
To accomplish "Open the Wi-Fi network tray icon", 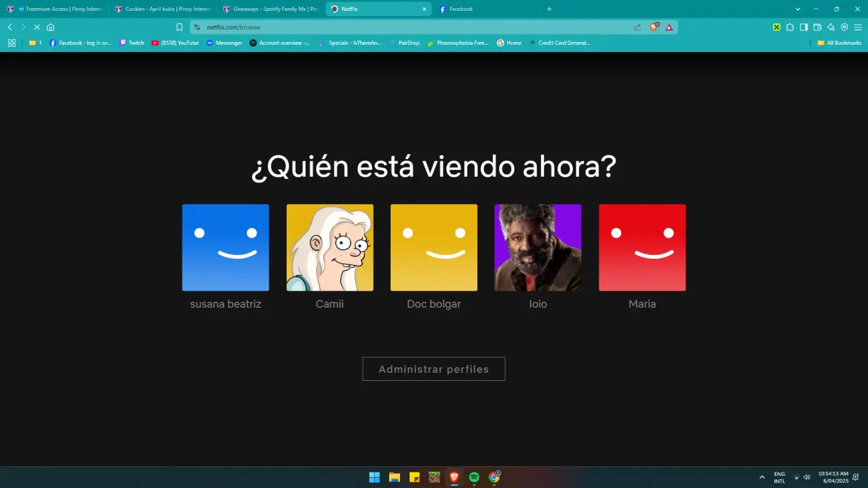I will 797,477.
